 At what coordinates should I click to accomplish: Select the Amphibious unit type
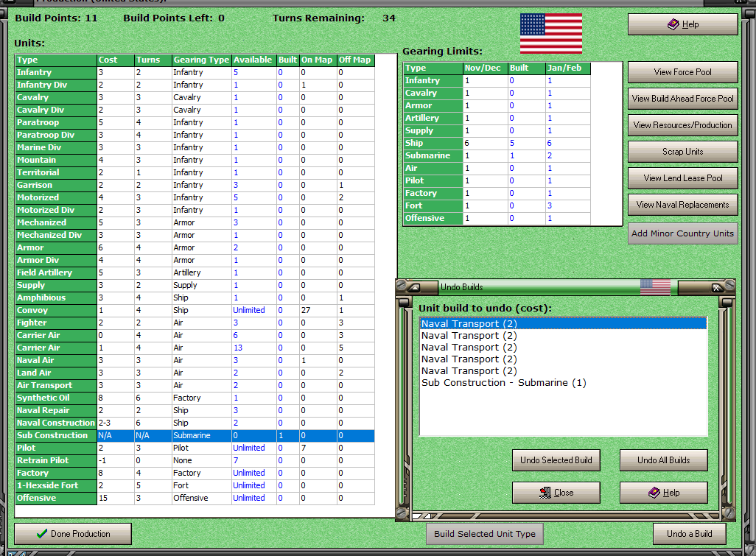(x=56, y=298)
